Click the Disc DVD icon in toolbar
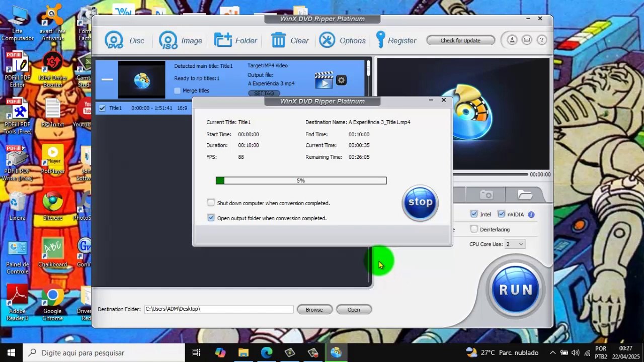 (114, 40)
